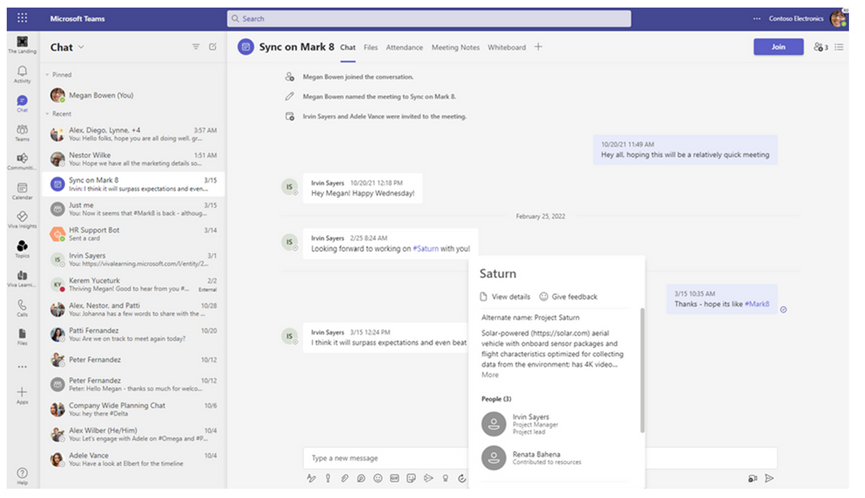Viewport: 865px width, 498px height.
Task: Click the Search box at top
Action: [429, 18]
